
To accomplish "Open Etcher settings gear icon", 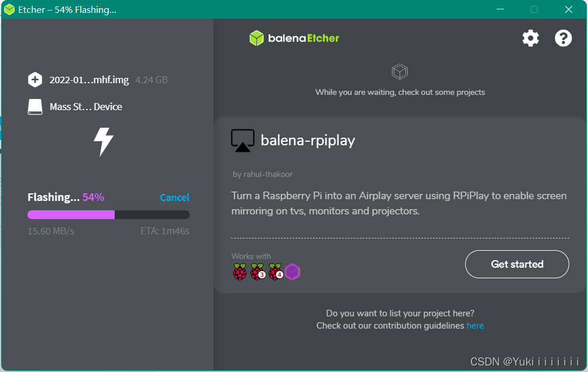I will pyautogui.click(x=531, y=38).
